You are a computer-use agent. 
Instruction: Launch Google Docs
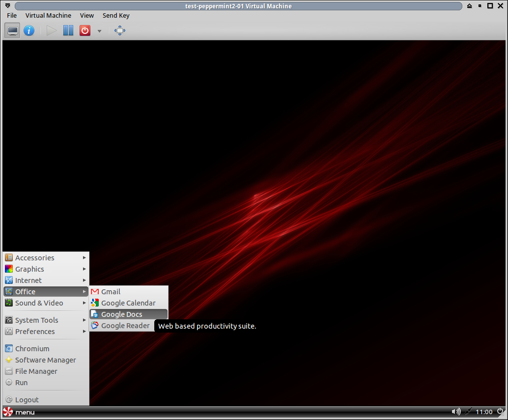[129, 314]
